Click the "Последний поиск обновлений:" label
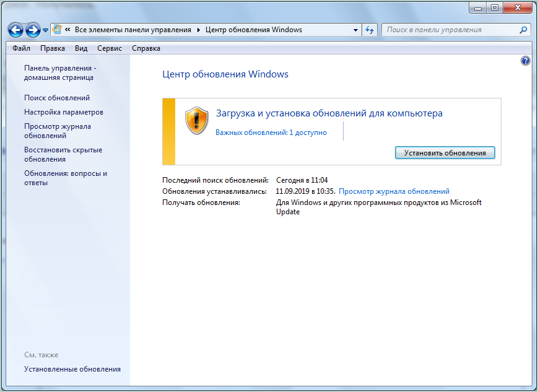Viewport: 538px width, 392px height. point(215,180)
